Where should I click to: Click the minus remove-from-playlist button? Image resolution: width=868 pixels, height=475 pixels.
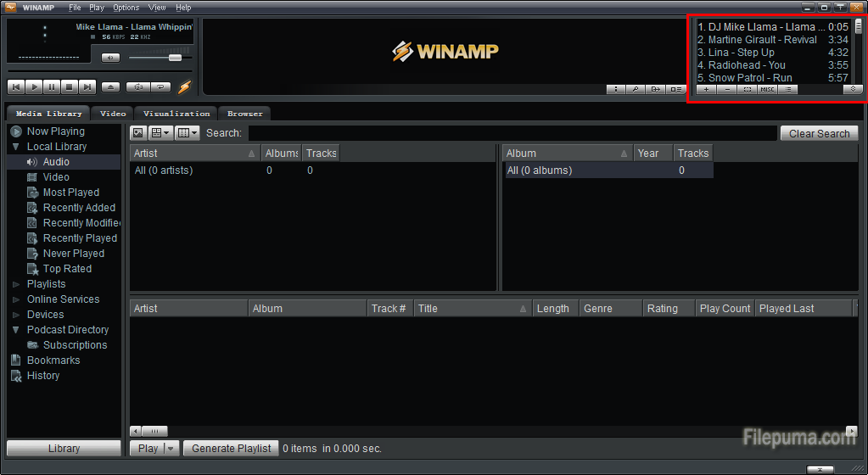pos(727,89)
